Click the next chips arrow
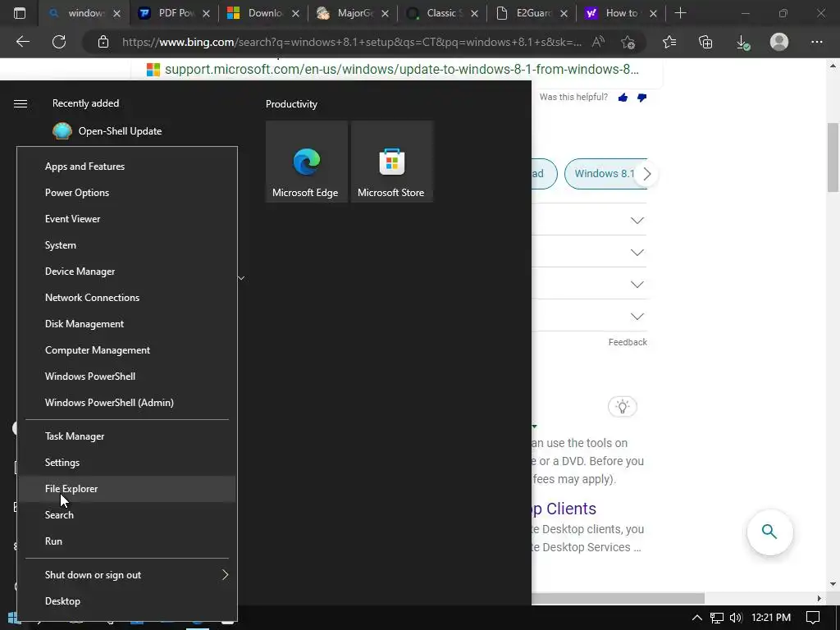 646,174
